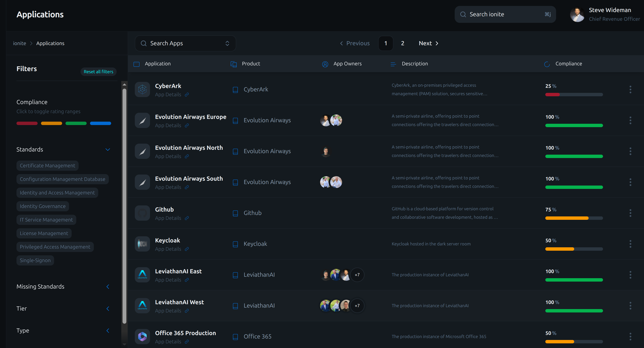Viewport: 644px width, 348px height.
Task: Toggle the Identity Governance filter chip
Action: click(x=43, y=206)
